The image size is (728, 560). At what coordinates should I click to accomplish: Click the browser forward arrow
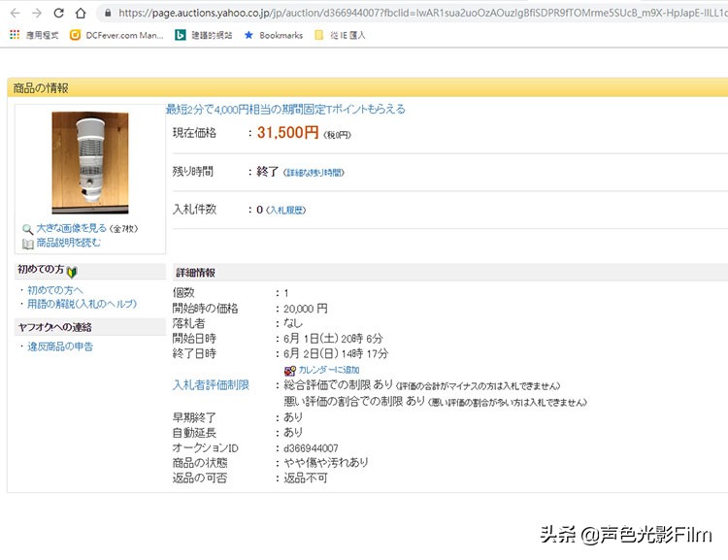click(x=37, y=13)
